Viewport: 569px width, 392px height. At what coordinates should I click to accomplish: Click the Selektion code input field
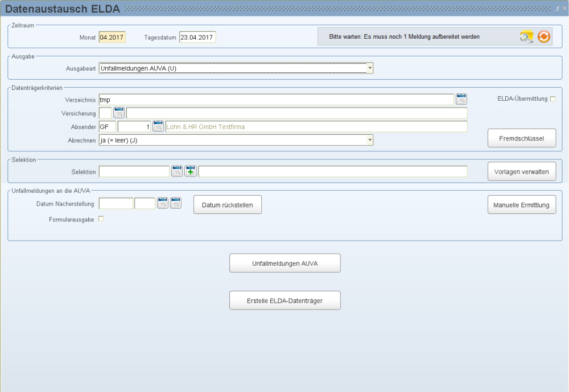coord(134,171)
